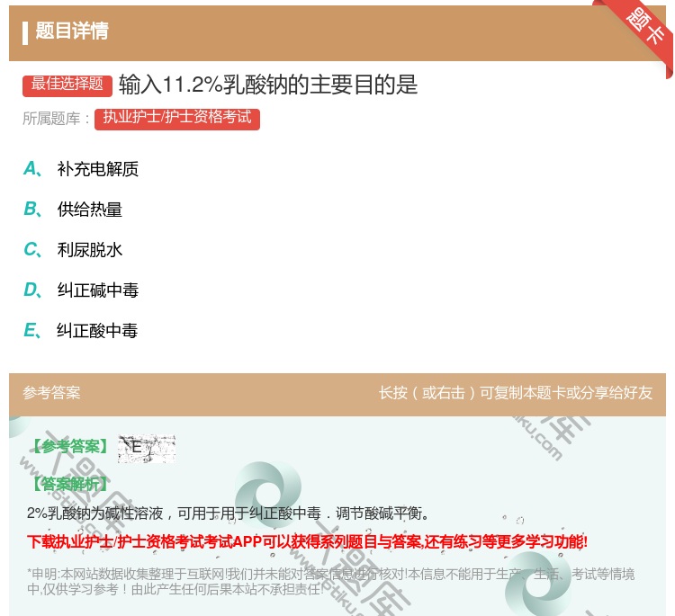Click the answer image showing E
Screen dimensions: 675x616
click(147, 448)
